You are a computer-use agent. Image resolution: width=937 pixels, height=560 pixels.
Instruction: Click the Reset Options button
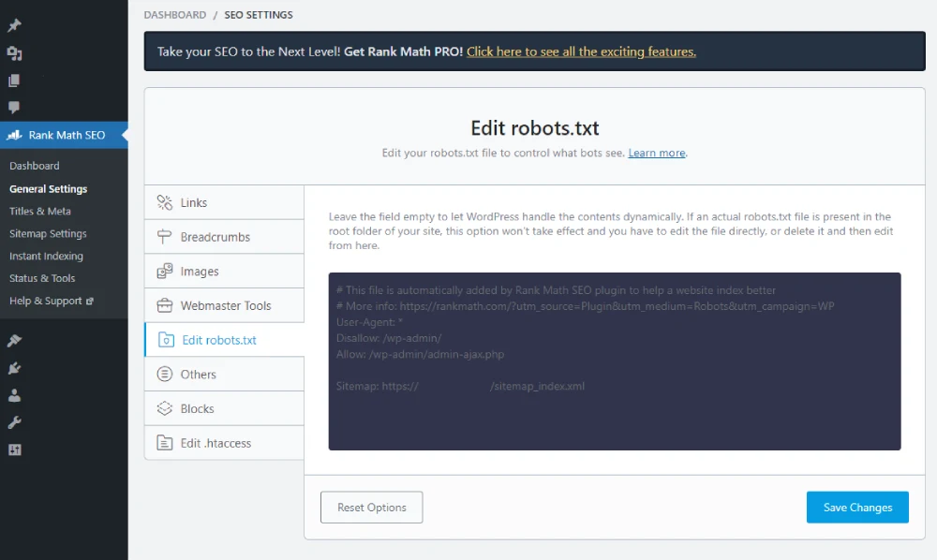(371, 507)
